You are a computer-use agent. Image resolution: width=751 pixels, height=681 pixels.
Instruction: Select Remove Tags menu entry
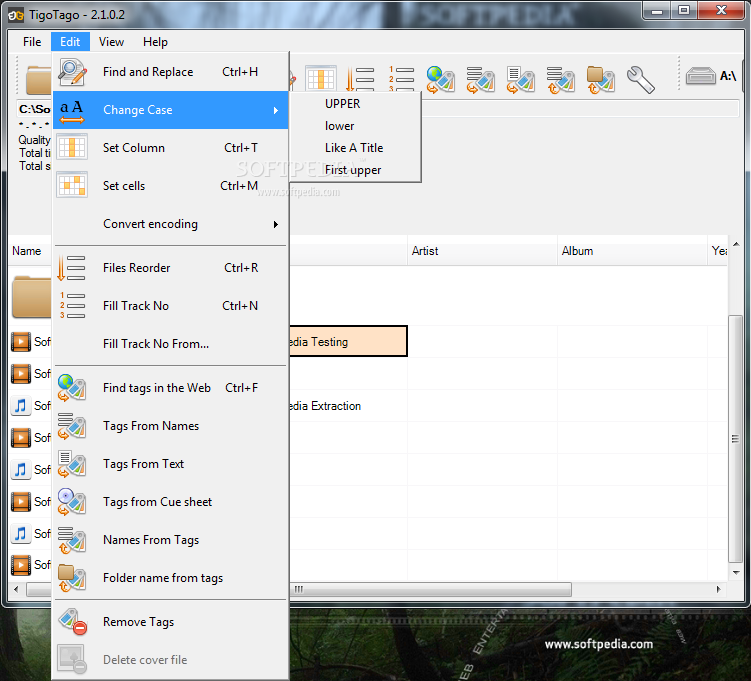point(171,622)
